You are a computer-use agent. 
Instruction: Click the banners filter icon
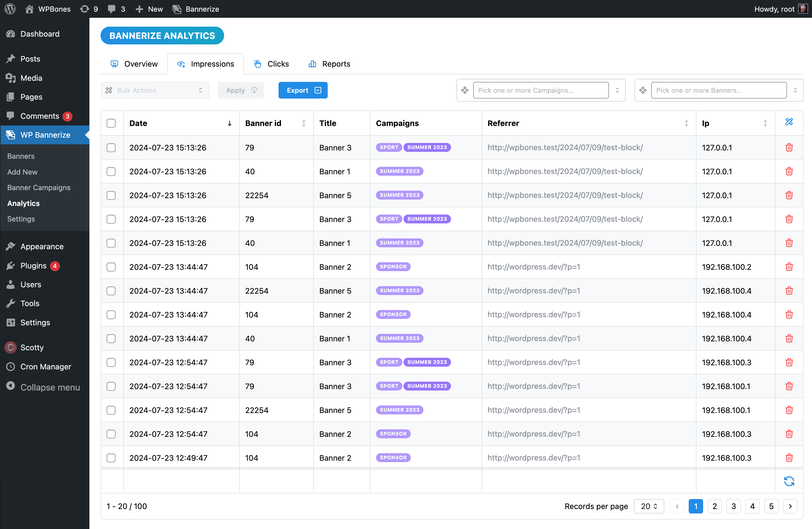point(643,90)
